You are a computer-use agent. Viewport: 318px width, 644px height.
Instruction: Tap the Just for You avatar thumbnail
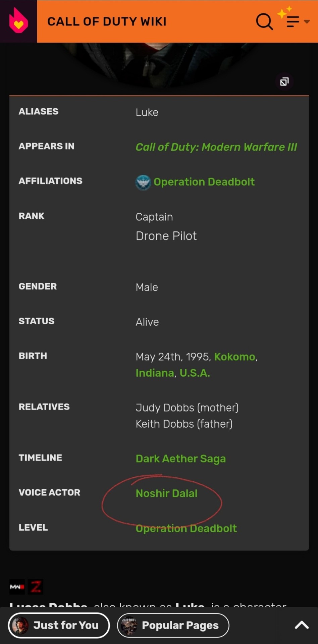[20, 626]
